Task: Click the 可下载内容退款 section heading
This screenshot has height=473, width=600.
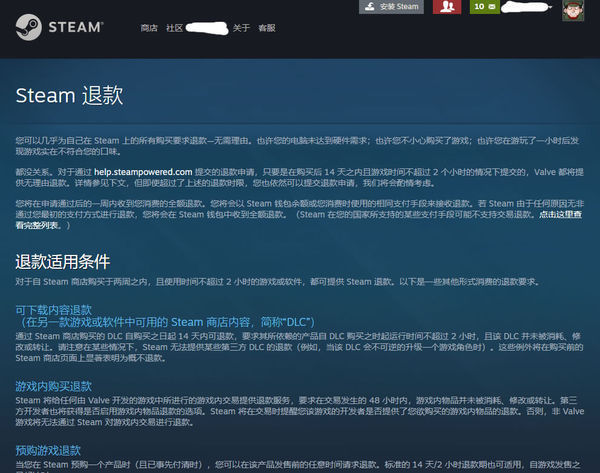Action: click(x=54, y=310)
